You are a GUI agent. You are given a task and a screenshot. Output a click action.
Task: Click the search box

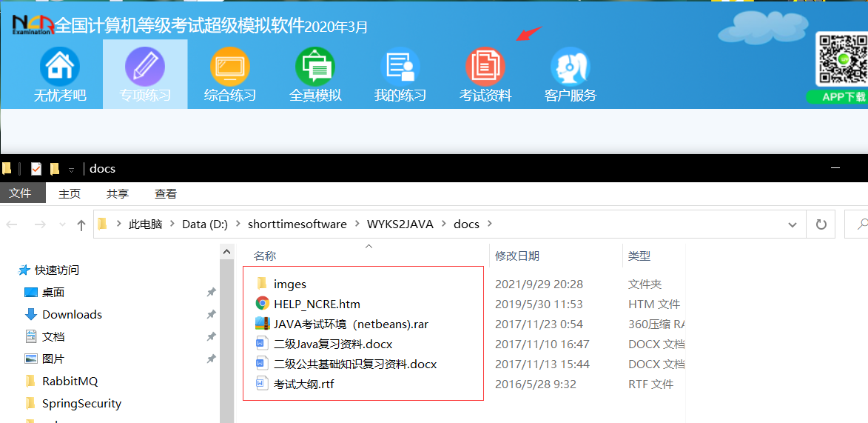[x=856, y=224]
